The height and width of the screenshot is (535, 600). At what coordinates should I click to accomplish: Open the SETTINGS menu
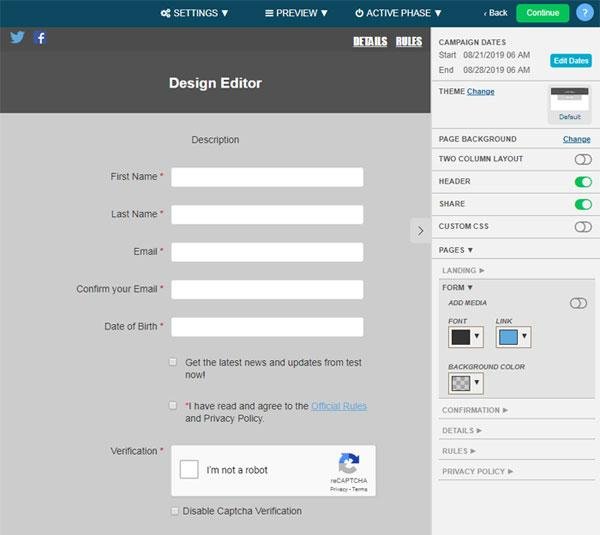tap(194, 13)
